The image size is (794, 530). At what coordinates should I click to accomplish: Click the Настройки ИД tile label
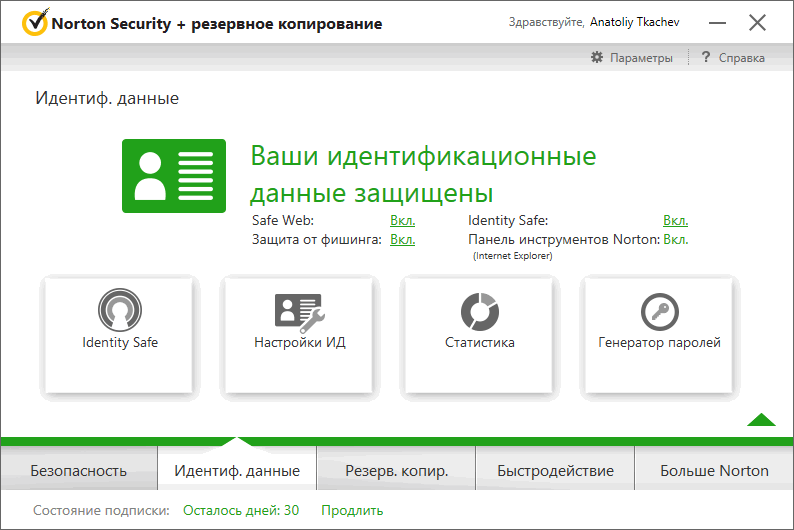click(x=300, y=343)
